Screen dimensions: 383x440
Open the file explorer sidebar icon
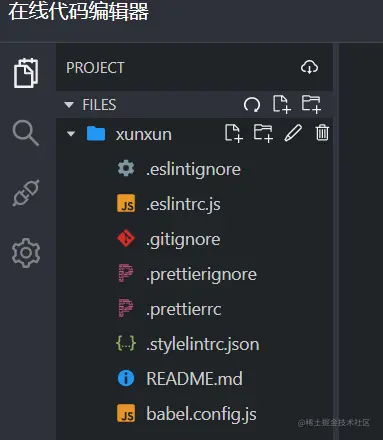[x=26, y=73]
